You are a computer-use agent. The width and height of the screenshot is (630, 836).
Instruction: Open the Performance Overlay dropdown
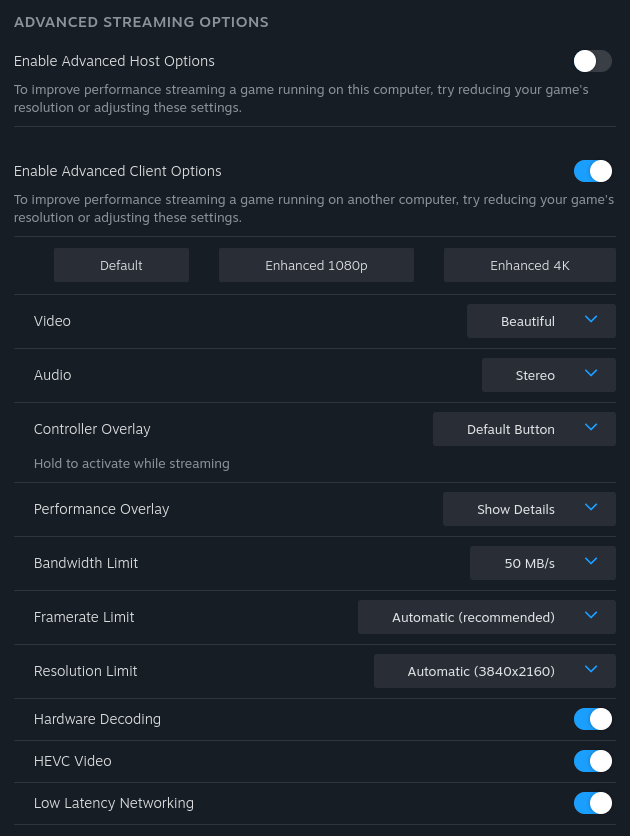click(x=529, y=509)
